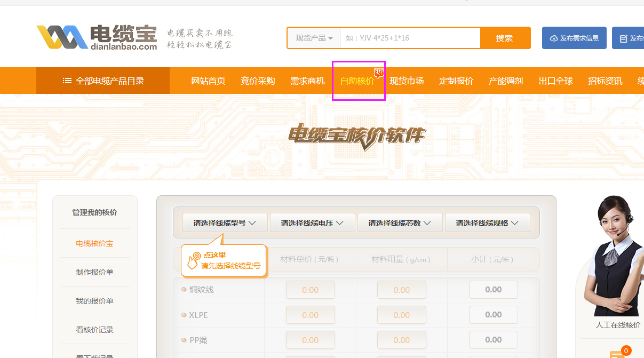Click the XLPE subtotal field

click(493, 315)
